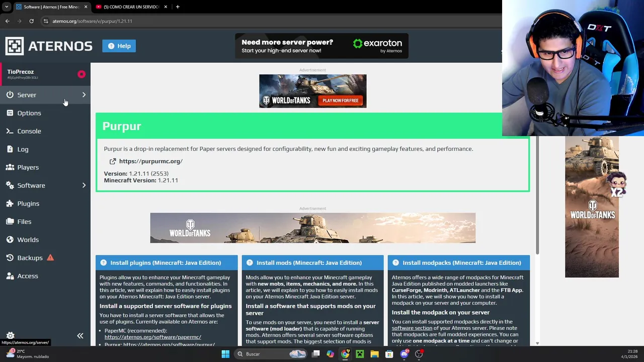This screenshot has width=644, height=362.
Task: Expand the Software submenu chevron
Action: 84,185
